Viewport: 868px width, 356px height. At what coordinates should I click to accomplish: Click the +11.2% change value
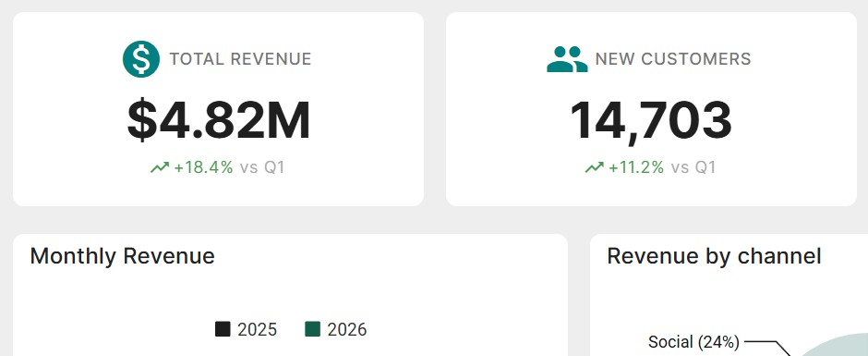636,167
